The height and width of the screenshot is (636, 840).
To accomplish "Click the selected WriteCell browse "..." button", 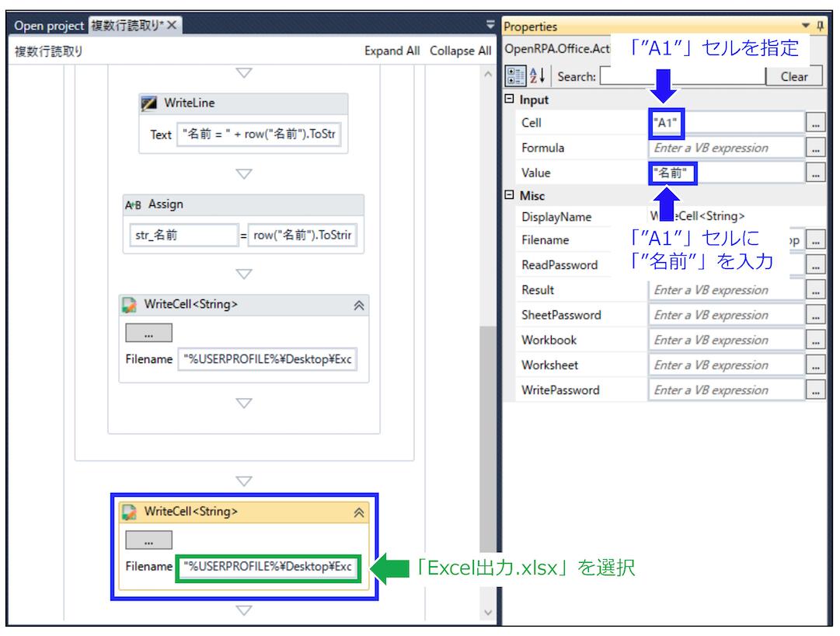I will pyautogui.click(x=149, y=540).
